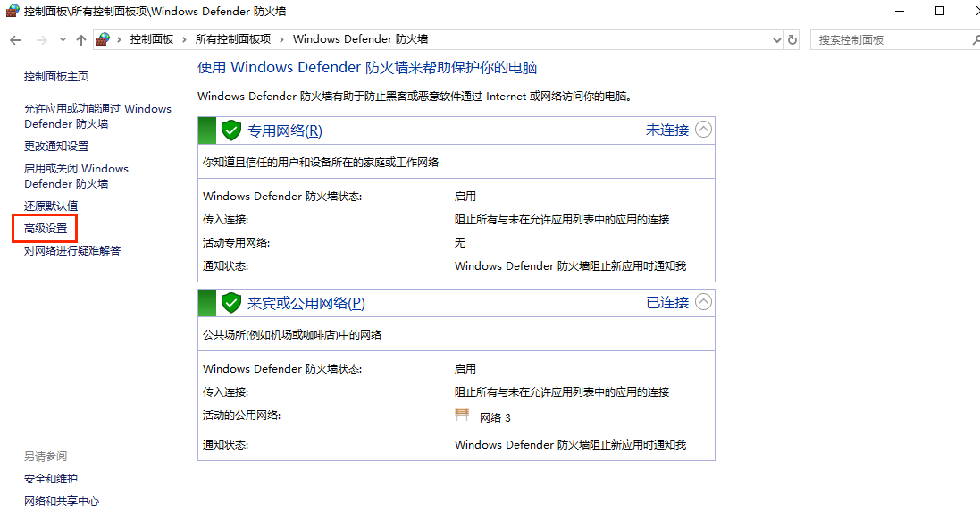Go to 控制面板 breadcrumb
Viewport: 980px width, 521px height.
152,39
